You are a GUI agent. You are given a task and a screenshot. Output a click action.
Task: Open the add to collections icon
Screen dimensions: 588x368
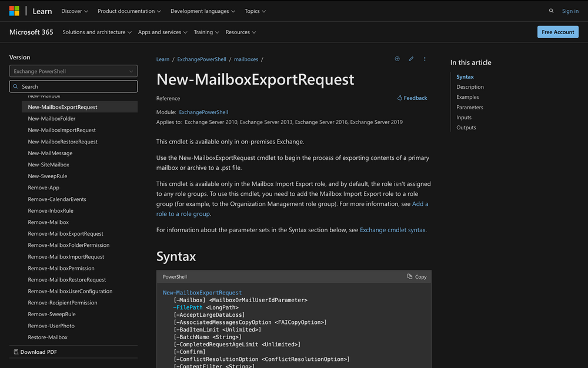397,59
